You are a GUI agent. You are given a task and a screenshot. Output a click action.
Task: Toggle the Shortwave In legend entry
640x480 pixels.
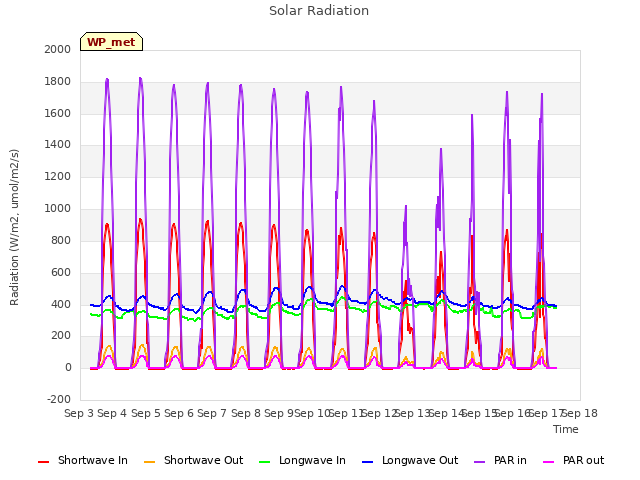[x=82, y=460]
